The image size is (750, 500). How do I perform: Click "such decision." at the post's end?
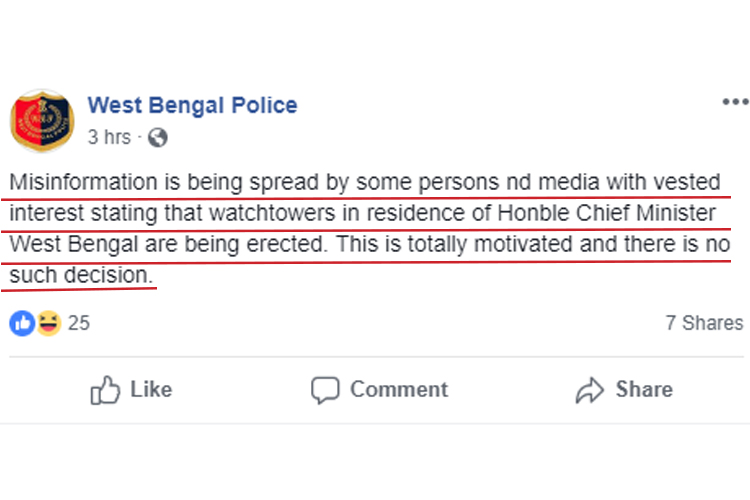pyautogui.click(x=81, y=275)
